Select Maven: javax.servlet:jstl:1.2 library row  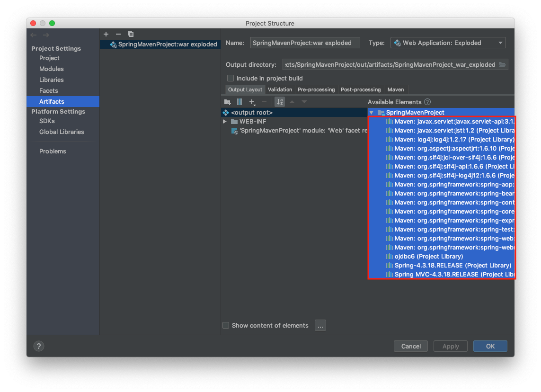coord(442,131)
